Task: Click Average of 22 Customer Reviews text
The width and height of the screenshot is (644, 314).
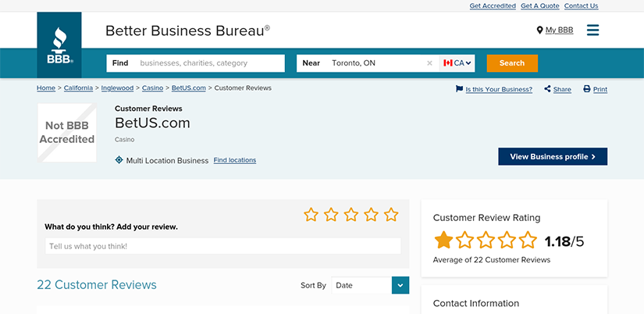Action: (x=492, y=260)
